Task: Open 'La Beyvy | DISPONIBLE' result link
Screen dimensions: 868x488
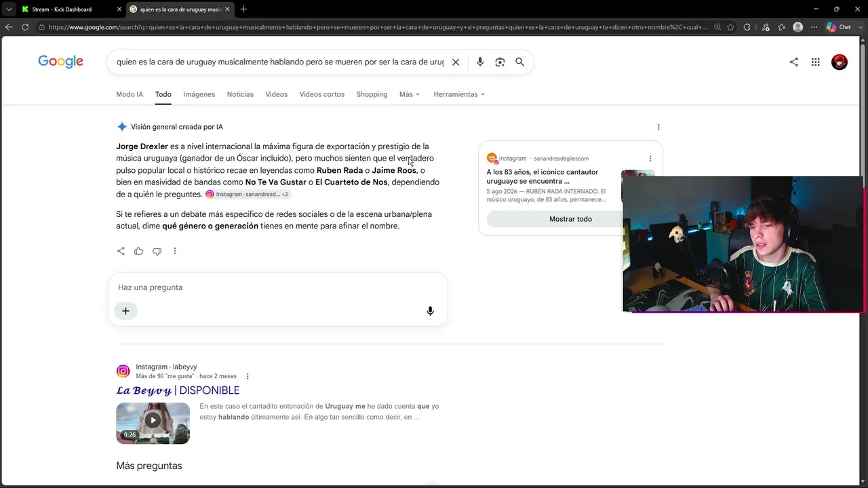Action: click(x=178, y=390)
